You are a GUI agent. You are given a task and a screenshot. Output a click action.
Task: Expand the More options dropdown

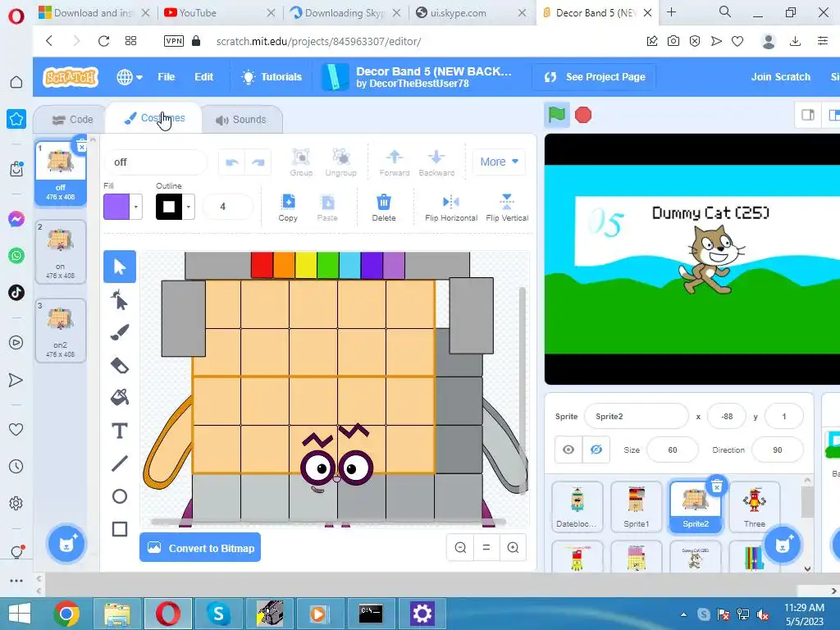coord(499,162)
